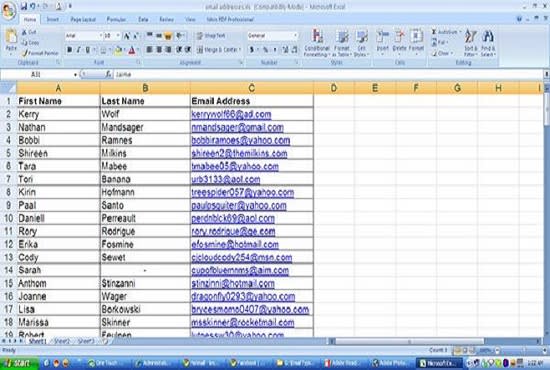Screen dimensions: 550x370
Task: Toggle italic formatting
Action: [79, 50]
